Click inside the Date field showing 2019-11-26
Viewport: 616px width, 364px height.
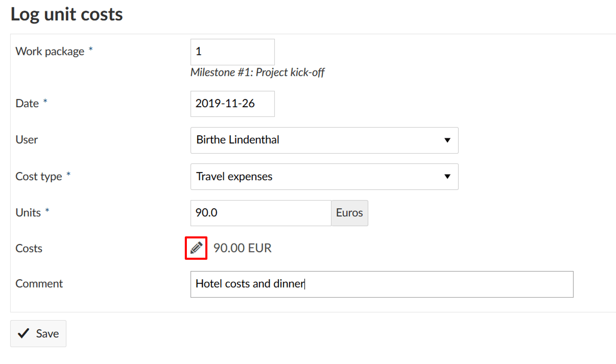[x=232, y=104]
